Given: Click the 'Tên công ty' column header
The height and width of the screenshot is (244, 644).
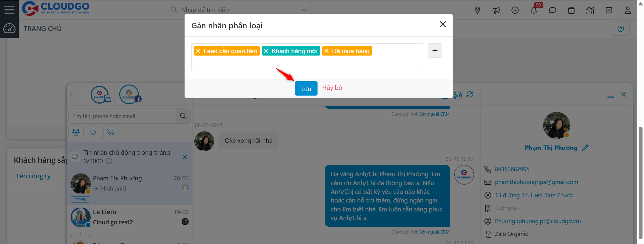Looking at the screenshot, I should pos(33,176).
